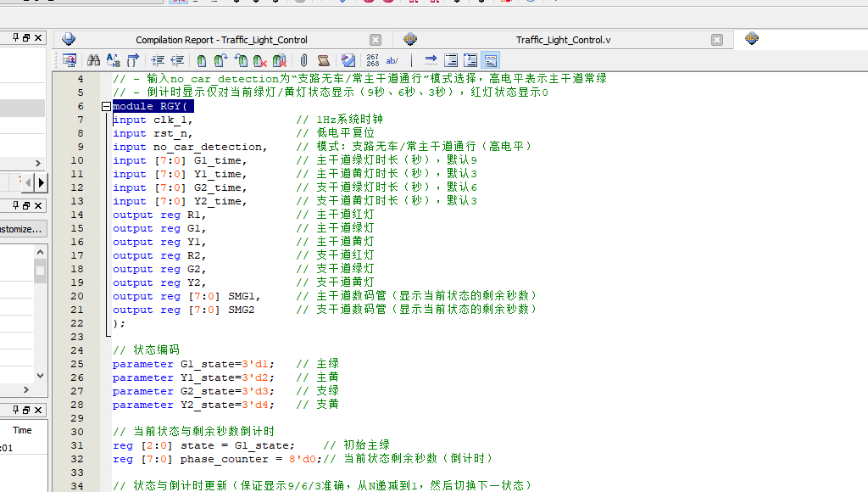868x492 pixels.
Task: Click left panel scrollbar up arrow
Action: point(40,252)
